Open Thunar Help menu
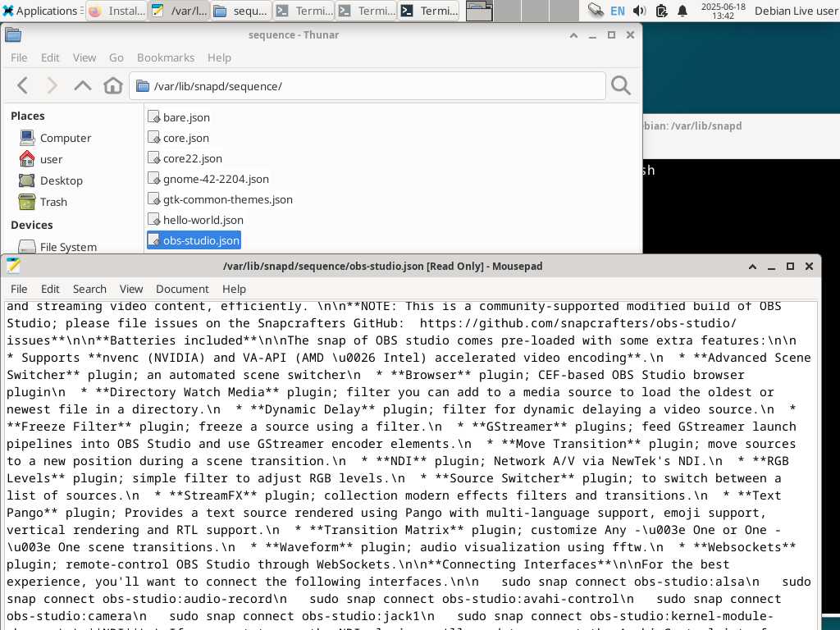Screen dimensions: 840x630 click(x=219, y=57)
